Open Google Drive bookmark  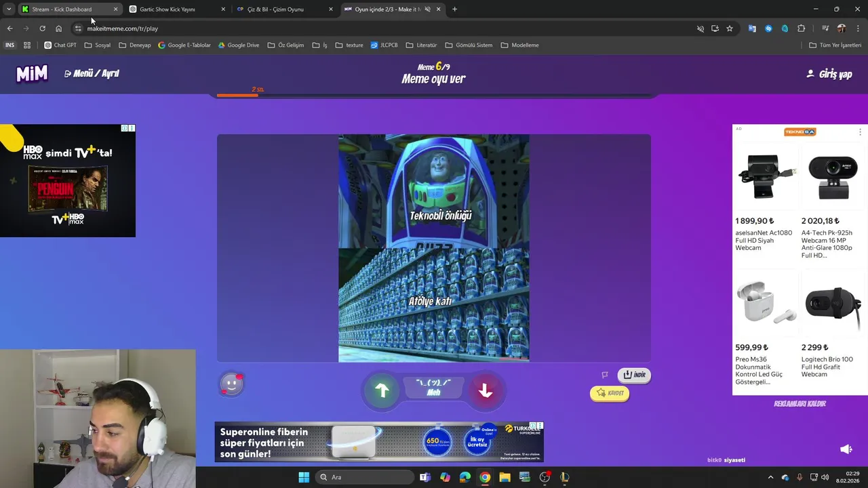(239, 45)
